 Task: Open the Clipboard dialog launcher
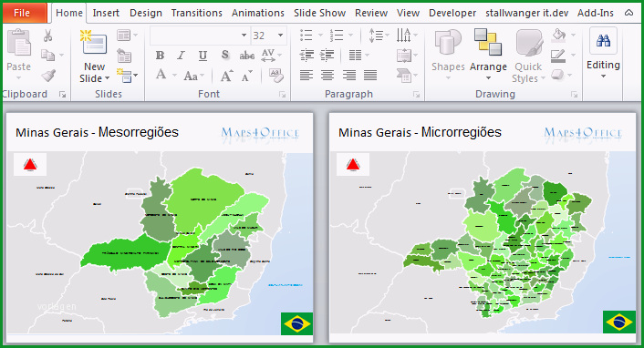62,95
